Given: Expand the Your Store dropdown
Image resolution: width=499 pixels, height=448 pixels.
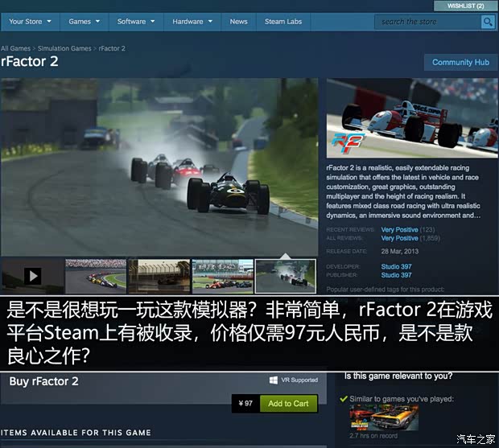Looking at the screenshot, I should 30,22.
